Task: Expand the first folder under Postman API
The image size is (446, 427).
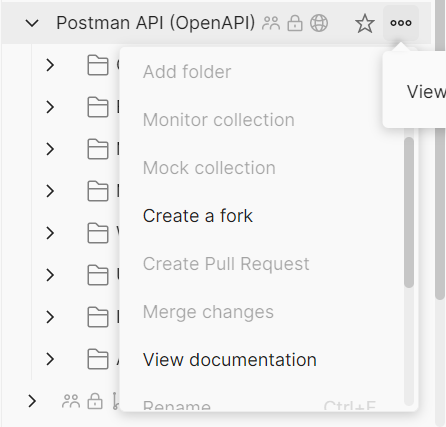Action: click(50, 65)
